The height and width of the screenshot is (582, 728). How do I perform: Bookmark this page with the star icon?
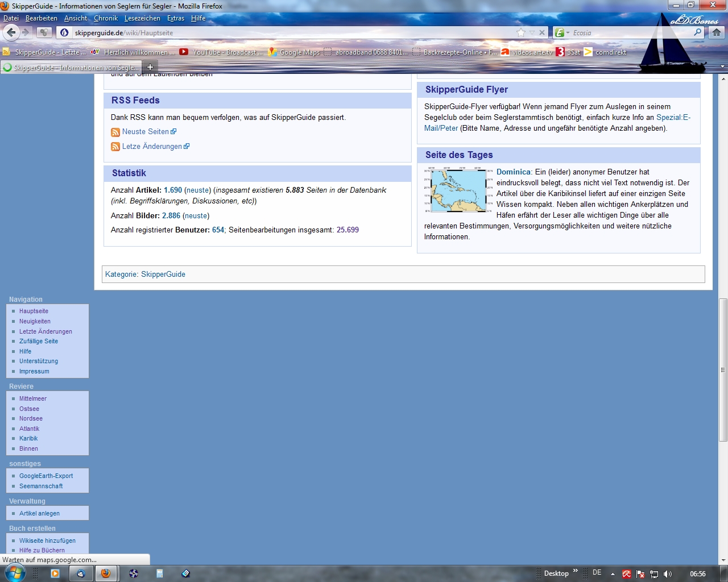(520, 32)
